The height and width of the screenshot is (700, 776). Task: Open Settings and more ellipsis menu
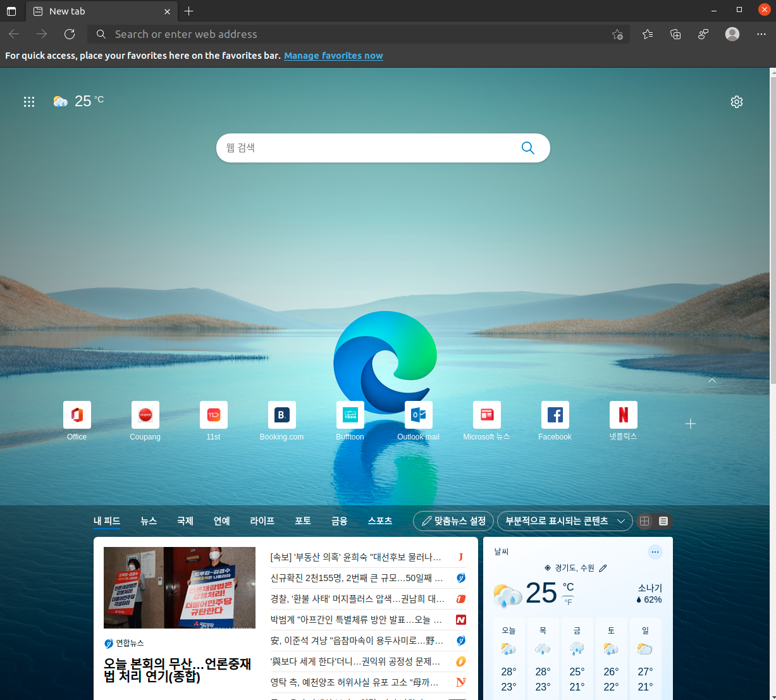pyautogui.click(x=761, y=34)
